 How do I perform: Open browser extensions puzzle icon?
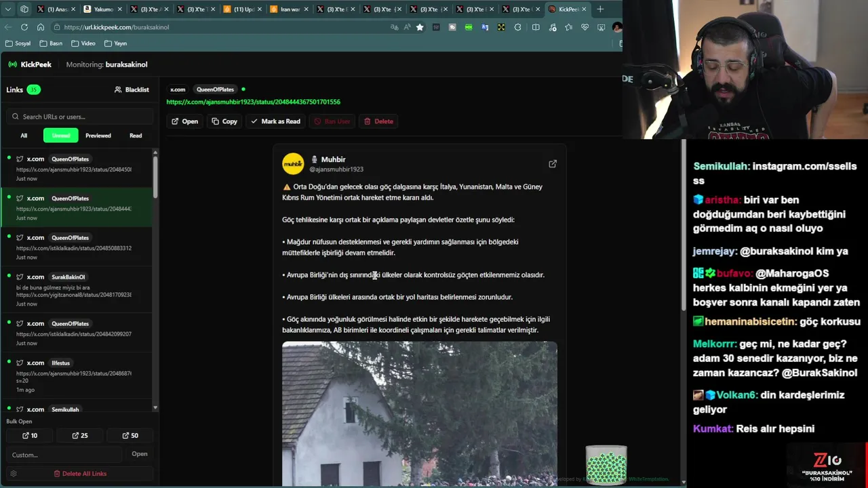pos(518,27)
